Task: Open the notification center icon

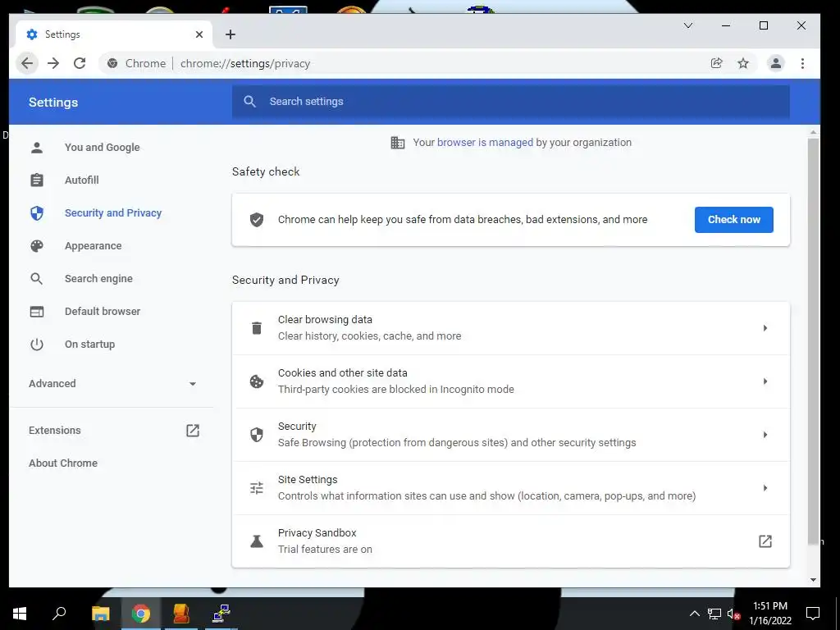Action: tap(813, 614)
